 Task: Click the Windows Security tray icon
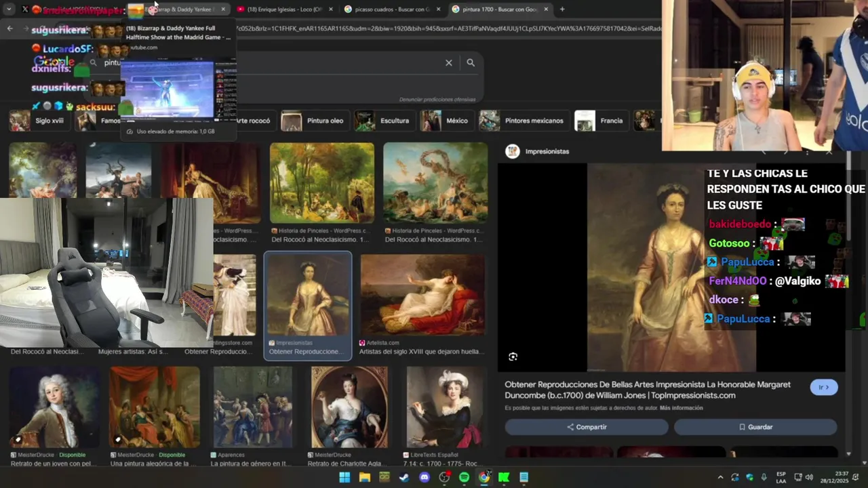tap(749, 477)
